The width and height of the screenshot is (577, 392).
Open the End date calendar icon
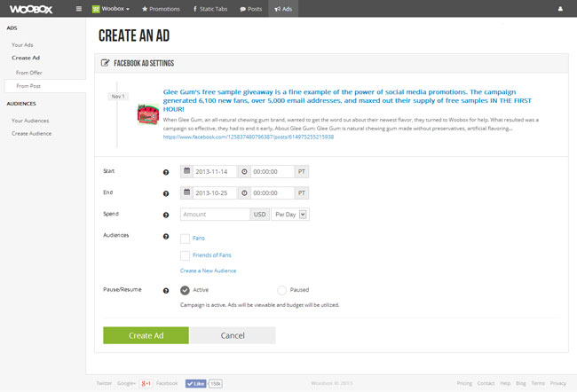click(x=187, y=192)
